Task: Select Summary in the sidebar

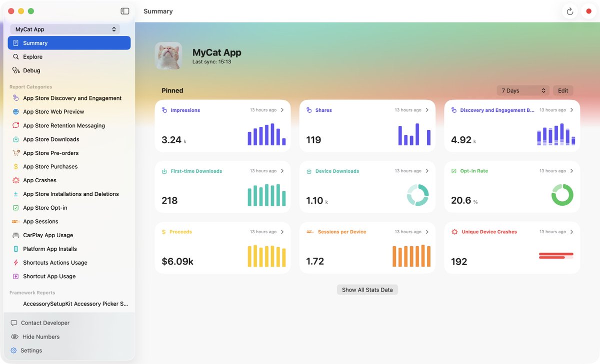Action: click(x=69, y=43)
